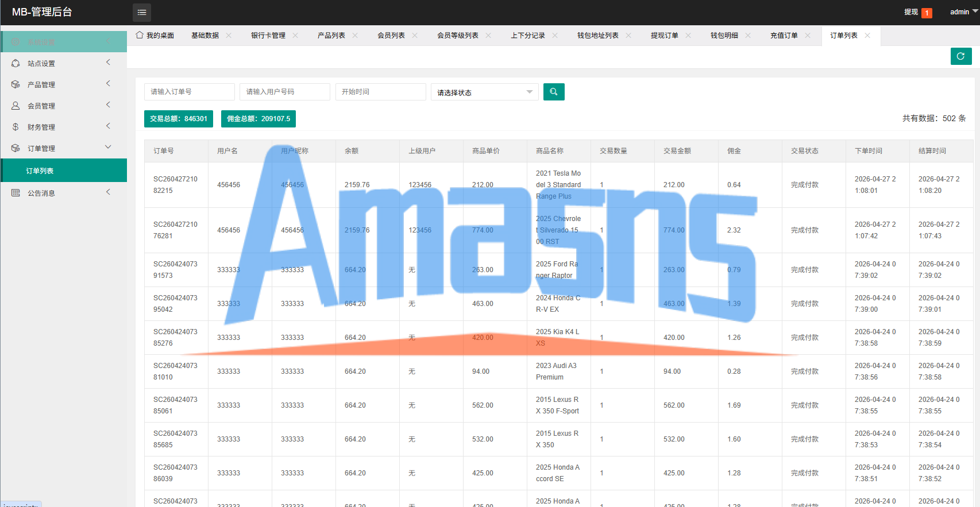The image size is (980, 507).
Task: Collapse the 订单管理 menu chevron
Action: click(108, 147)
